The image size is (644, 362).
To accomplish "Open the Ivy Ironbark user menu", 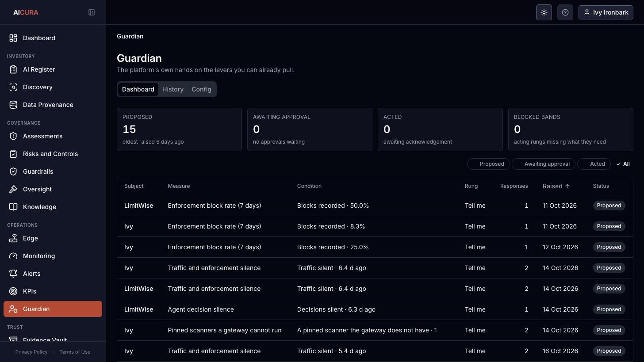I will click(606, 12).
